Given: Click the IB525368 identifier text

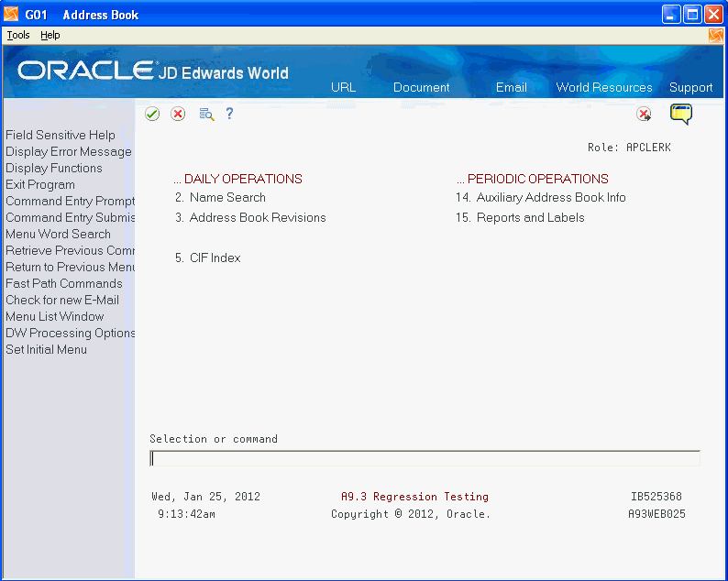Looking at the screenshot, I should (x=656, y=497).
